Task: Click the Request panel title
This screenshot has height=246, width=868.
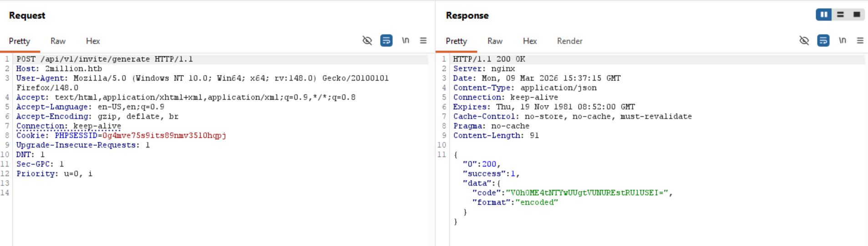Action: pyautogui.click(x=27, y=15)
